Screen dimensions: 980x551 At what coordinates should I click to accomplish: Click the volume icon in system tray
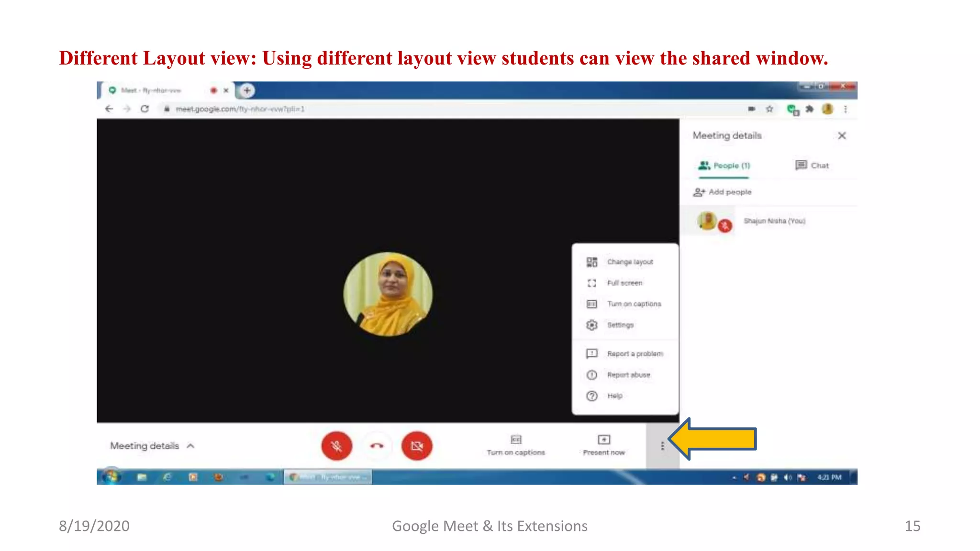[788, 477]
